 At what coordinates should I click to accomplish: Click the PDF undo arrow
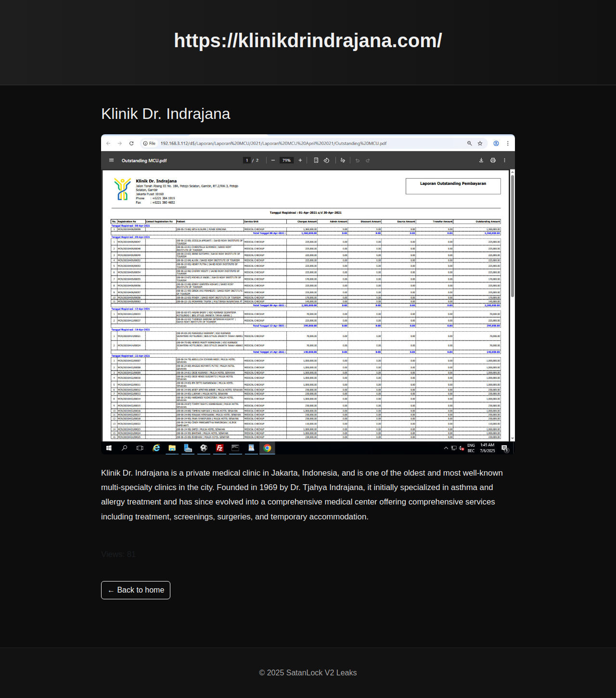click(358, 160)
